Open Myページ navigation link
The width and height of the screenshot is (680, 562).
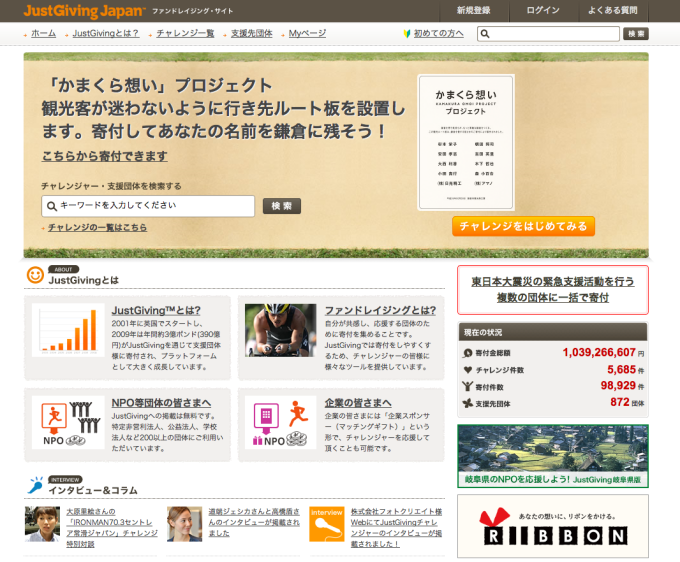pos(307,33)
